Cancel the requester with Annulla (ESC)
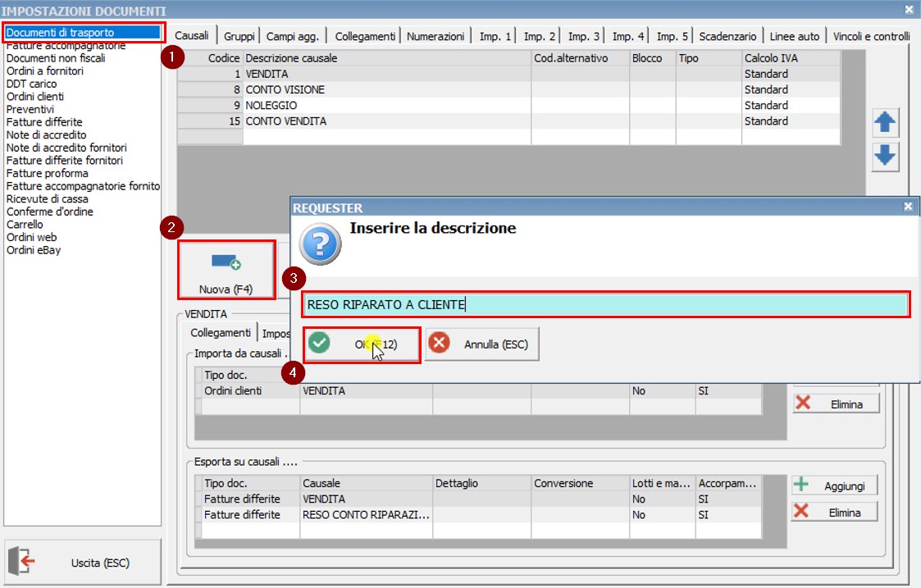The width and height of the screenshot is (921, 588). (481, 344)
